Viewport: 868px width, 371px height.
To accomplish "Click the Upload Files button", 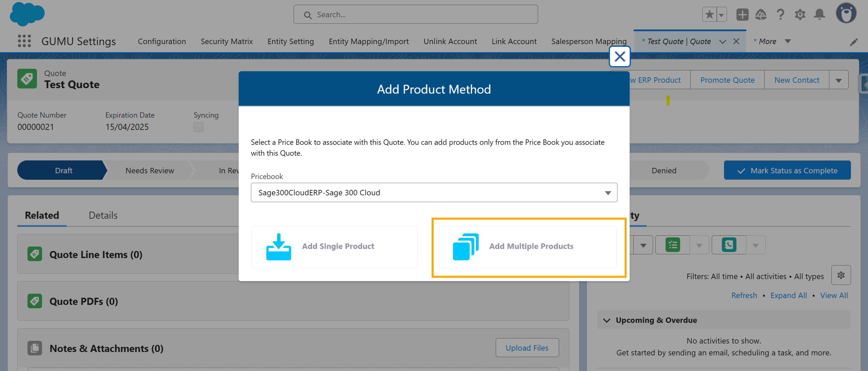I will (527, 348).
